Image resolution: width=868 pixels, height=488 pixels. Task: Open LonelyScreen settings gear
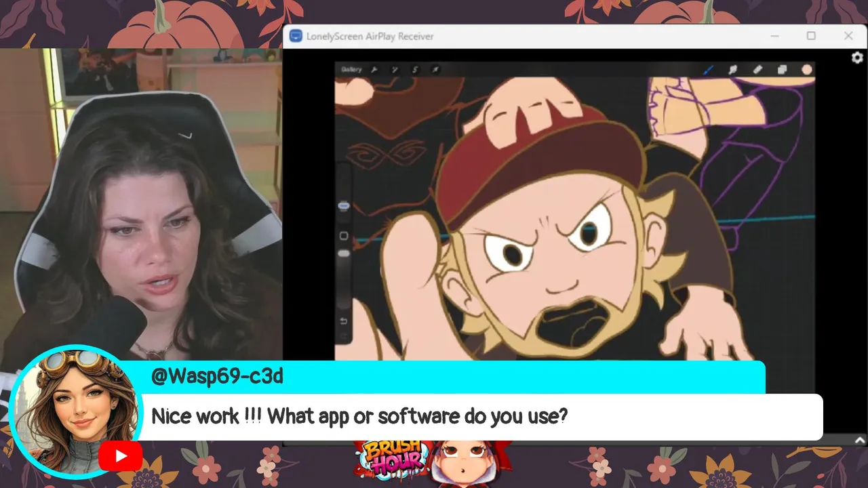point(857,58)
